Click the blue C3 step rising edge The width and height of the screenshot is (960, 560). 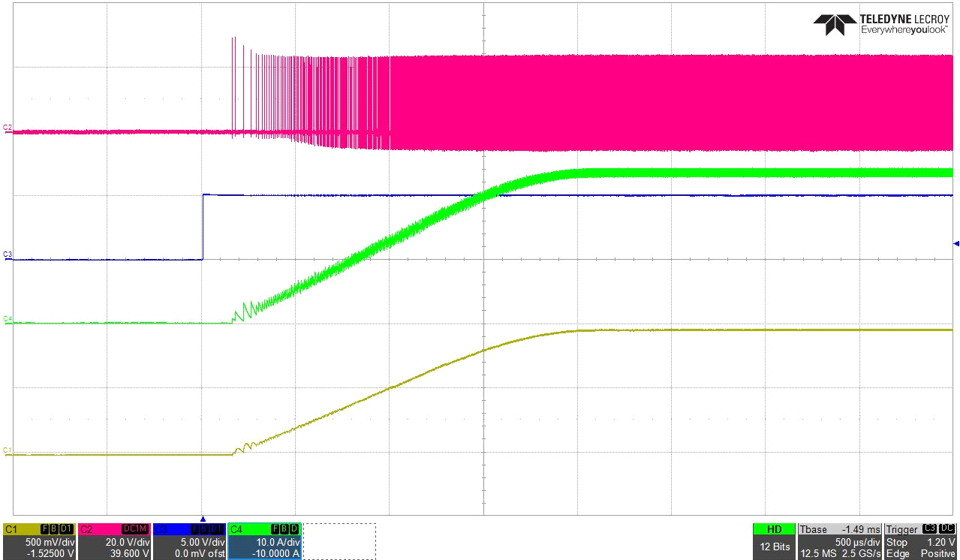(x=203, y=227)
